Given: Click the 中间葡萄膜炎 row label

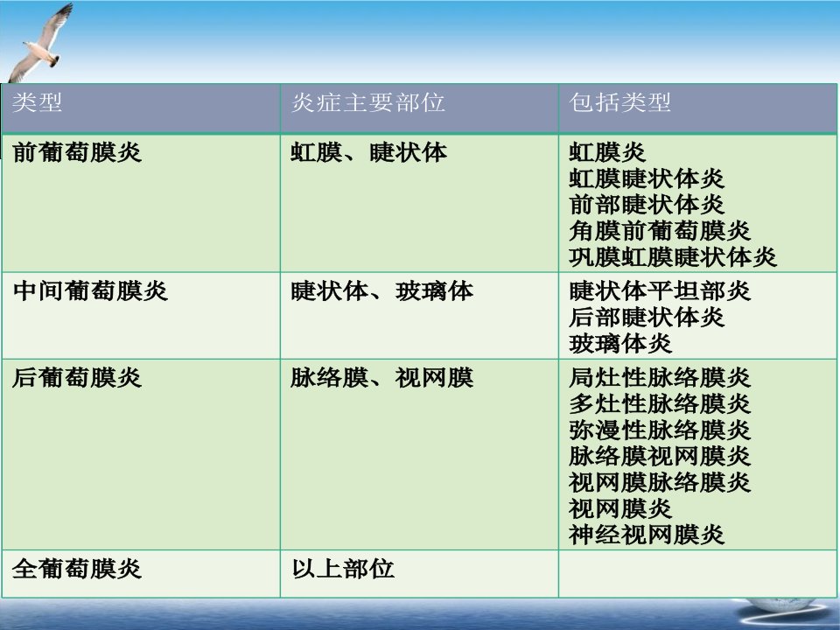Looking at the screenshot, I should (90, 290).
